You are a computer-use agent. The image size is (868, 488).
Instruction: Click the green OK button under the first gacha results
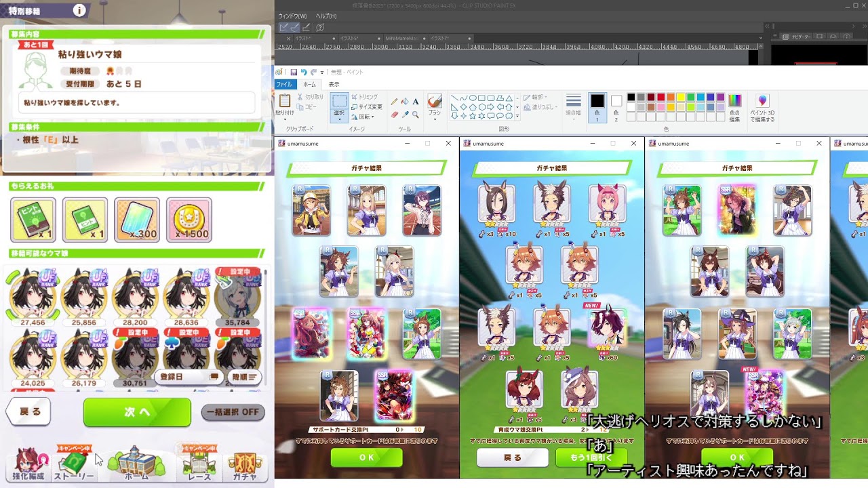point(366,457)
